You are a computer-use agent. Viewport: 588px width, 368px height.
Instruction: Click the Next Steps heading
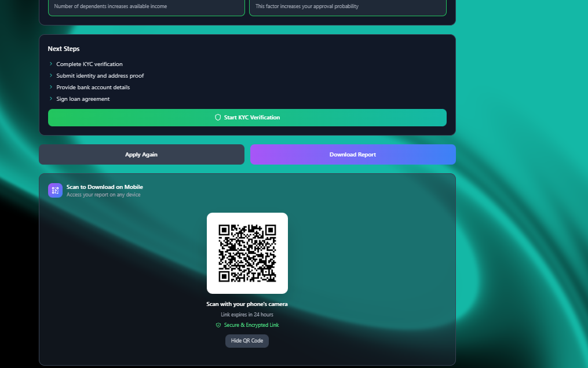coord(63,49)
